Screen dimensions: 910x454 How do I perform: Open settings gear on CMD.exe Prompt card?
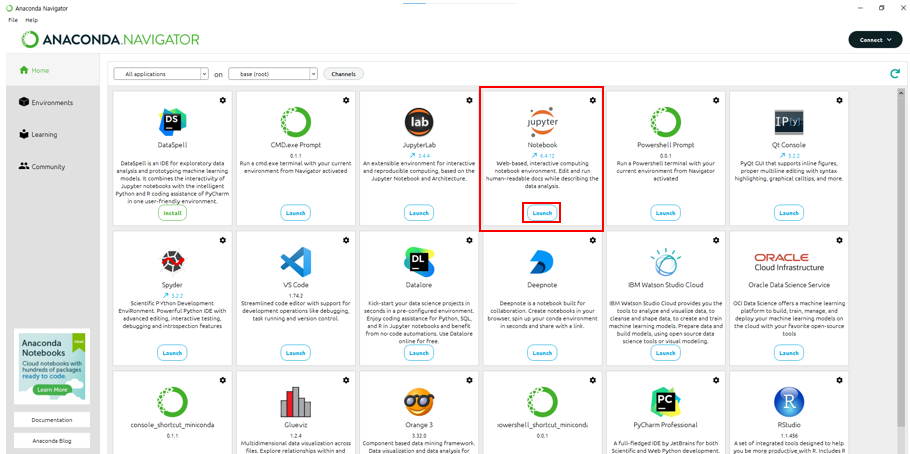tap(346, 100)
